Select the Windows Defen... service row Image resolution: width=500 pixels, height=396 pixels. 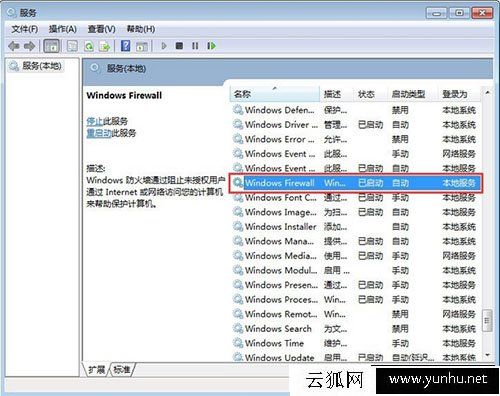[356, 110]
